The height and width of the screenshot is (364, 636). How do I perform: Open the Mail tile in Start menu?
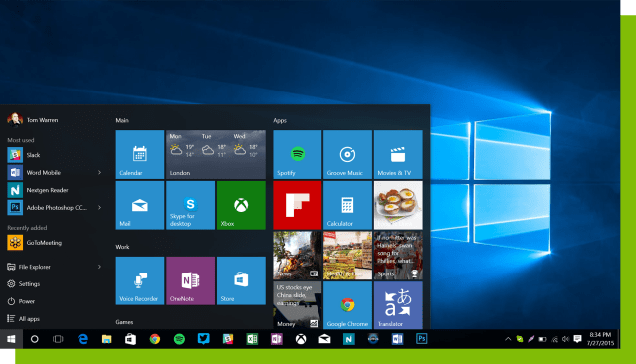tap(140, 205)
